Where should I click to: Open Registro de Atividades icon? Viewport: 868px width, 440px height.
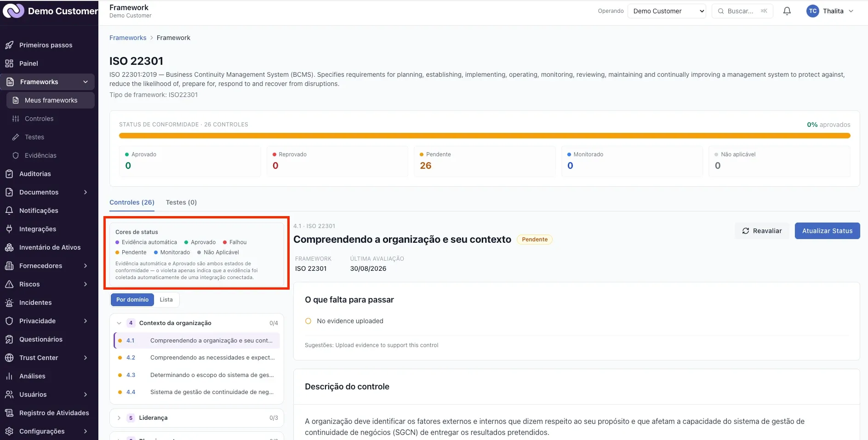tap(9, 413)
